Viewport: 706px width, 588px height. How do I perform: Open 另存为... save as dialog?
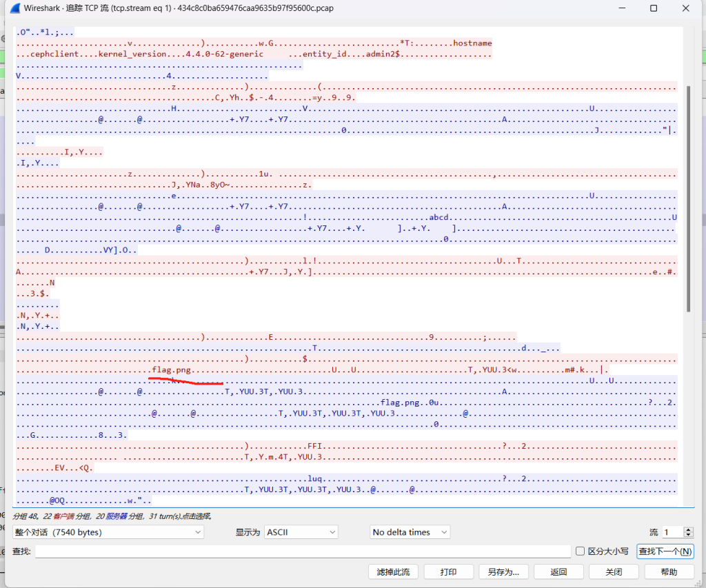click(503, 572)
